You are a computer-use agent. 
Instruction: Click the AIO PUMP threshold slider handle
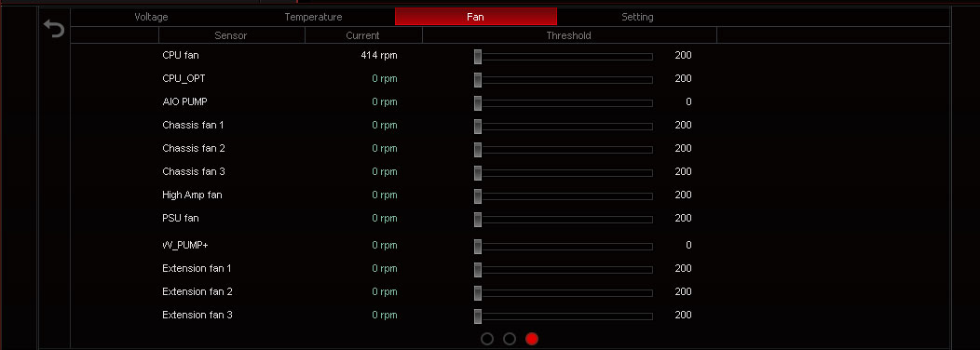[478, 102]
